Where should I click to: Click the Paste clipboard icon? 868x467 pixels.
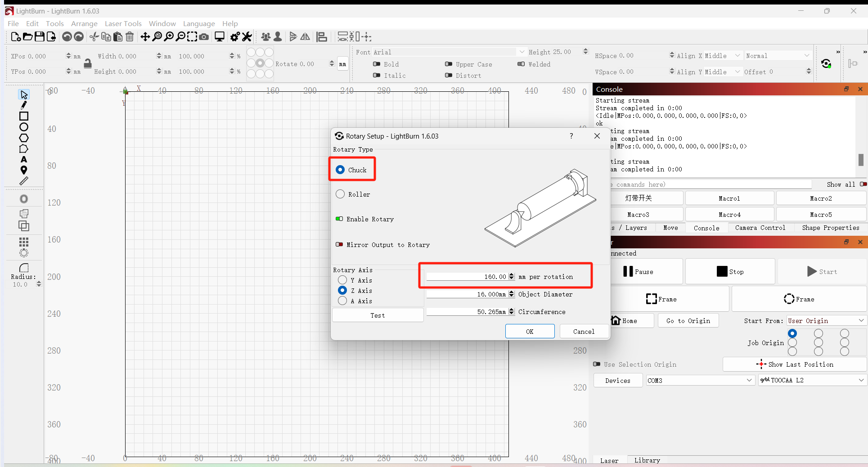point(118,37)
